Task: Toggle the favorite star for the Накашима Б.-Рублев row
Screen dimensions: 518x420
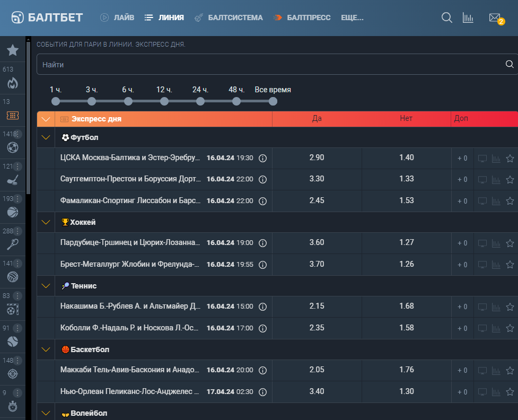Action: [x=510, y=307]
